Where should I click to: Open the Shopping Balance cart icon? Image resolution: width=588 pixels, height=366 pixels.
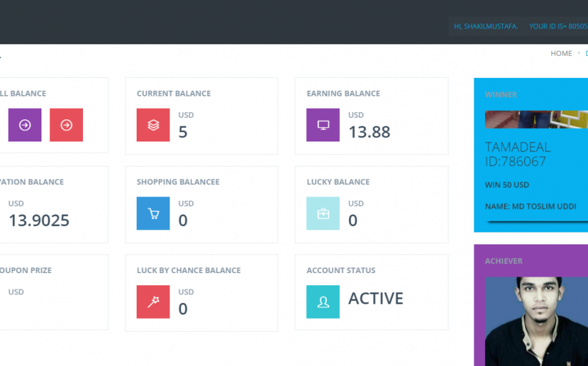coord(153,213)
